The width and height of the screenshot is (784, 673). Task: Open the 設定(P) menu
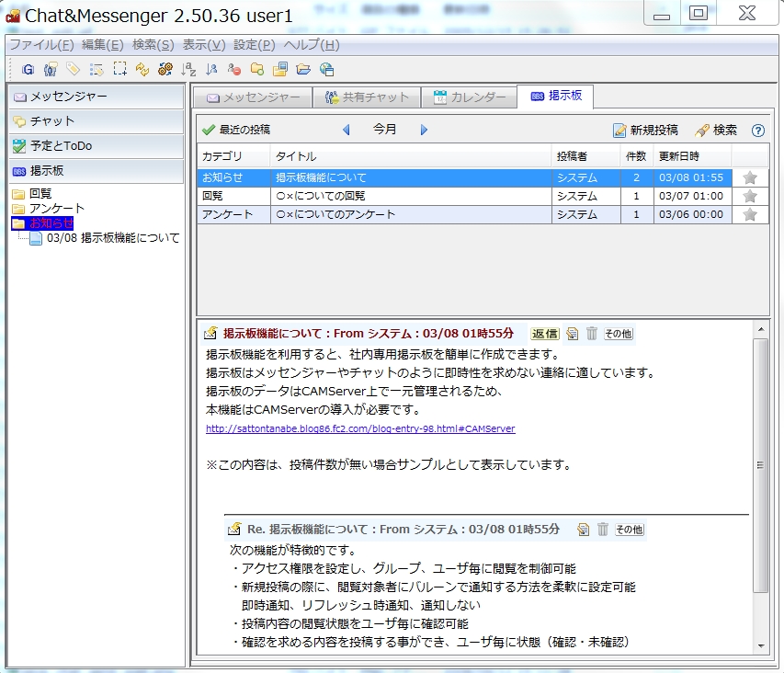point(255,45)
